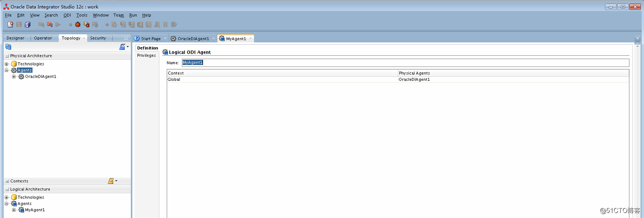Select Technologies under Logical Architecture
This screenshot has width=644, height=218.
click(31, 197)
